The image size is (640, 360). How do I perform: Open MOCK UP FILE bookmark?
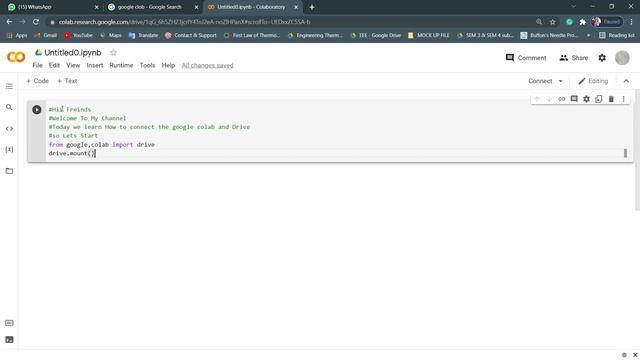[429, 36]
